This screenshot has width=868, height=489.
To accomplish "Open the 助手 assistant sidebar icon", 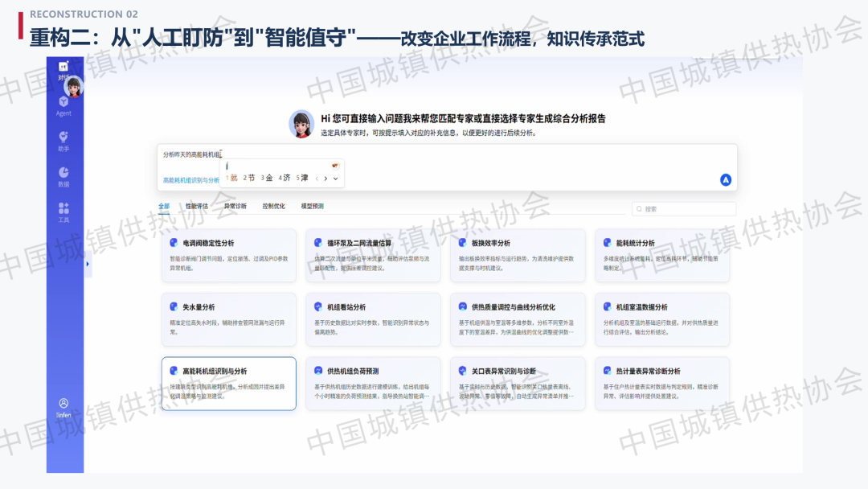I will (63, 142).
